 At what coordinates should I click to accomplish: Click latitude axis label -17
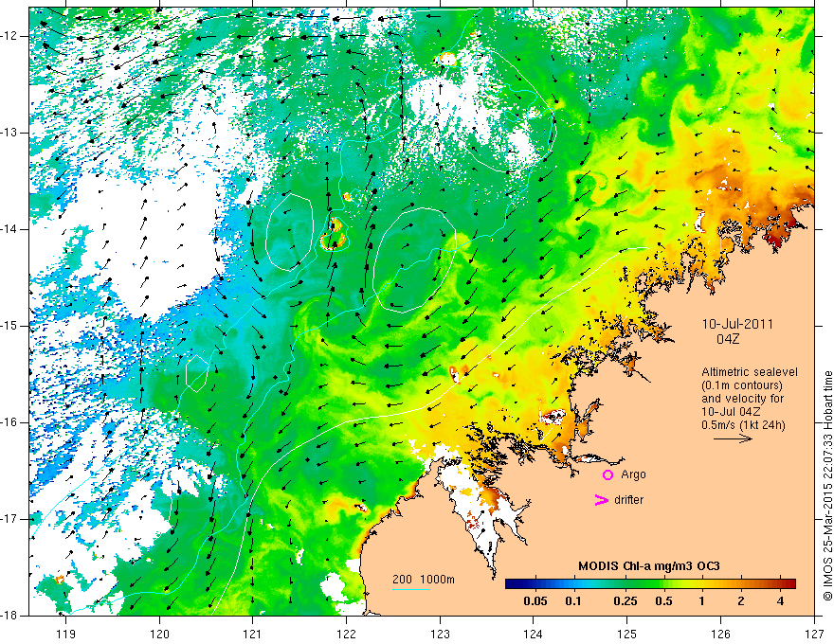click(9, 519)
